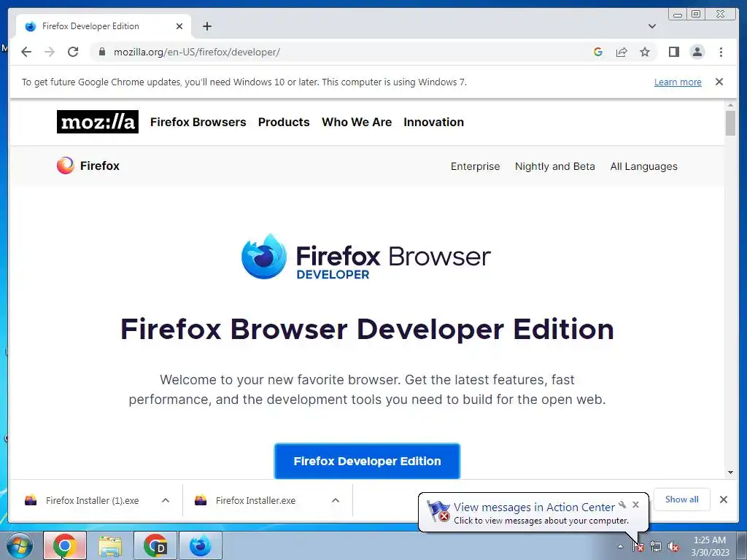Image resolution: width=747 pixels, height=560 pixels.
Task: Bookmark this page with the star
Action: click(x=645, y=52)
